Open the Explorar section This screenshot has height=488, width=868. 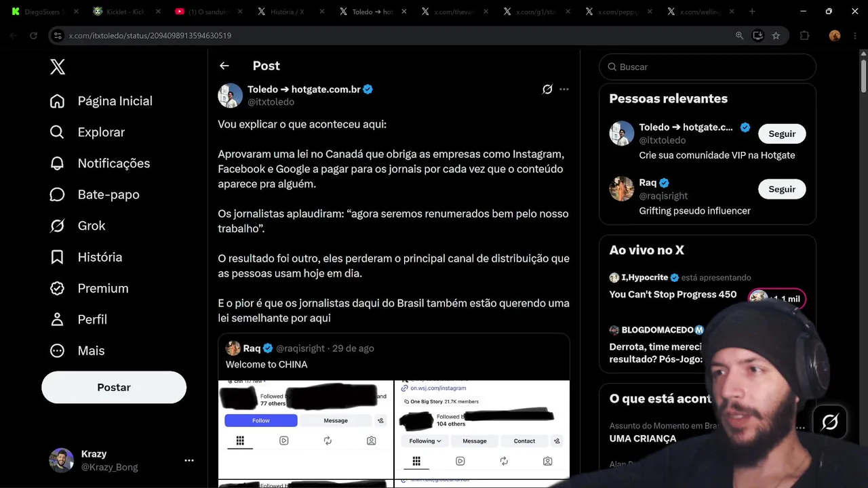(x=87, y=132)
